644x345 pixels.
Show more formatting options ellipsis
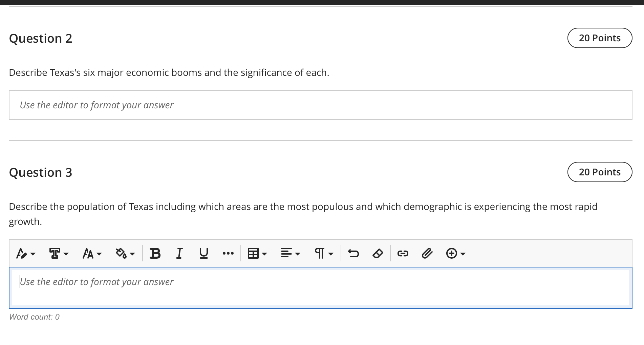[228, 253]
